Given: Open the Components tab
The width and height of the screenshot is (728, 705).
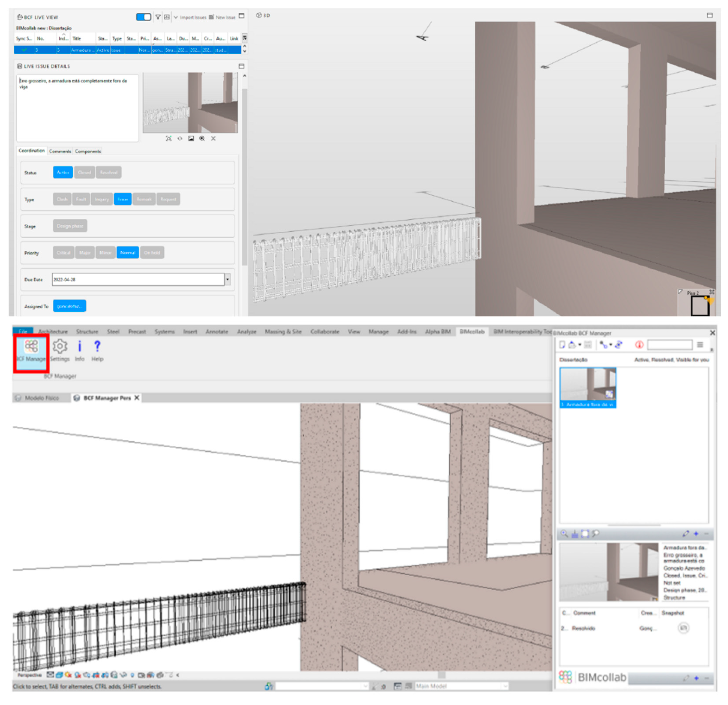Looking at the screenshot, I should click(88, 151).
